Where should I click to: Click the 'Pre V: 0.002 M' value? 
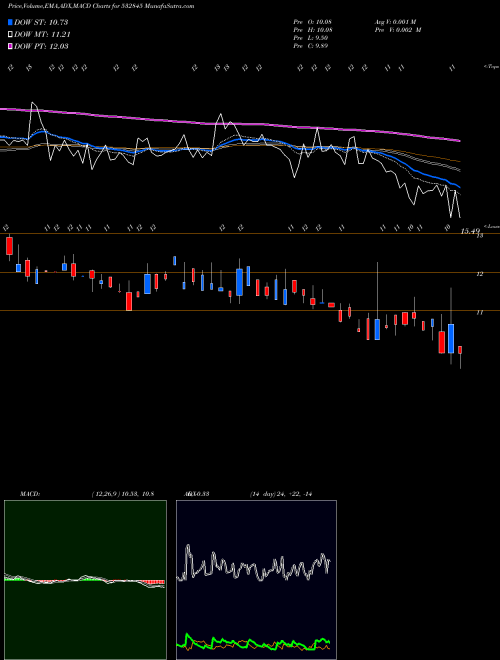398,29
